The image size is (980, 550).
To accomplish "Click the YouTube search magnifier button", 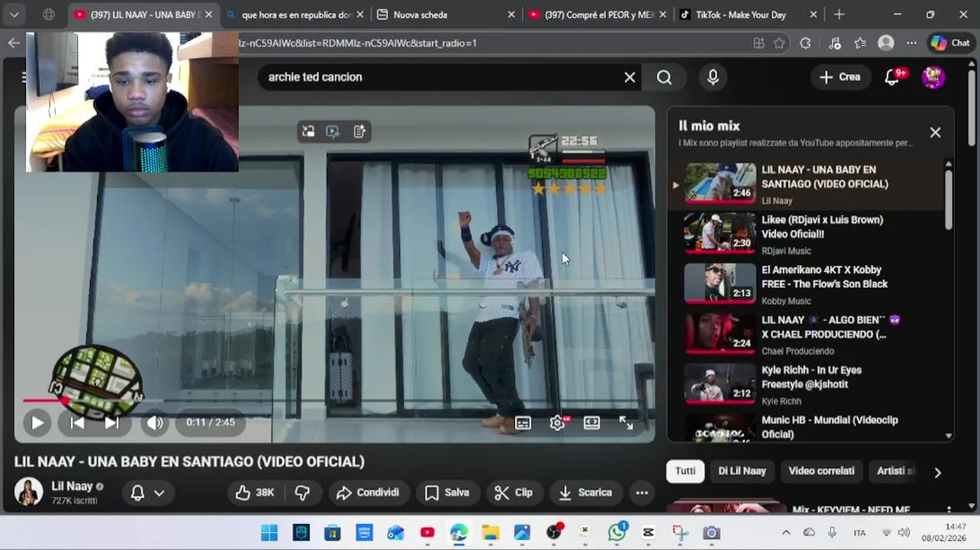I will (x=664, y=77).
